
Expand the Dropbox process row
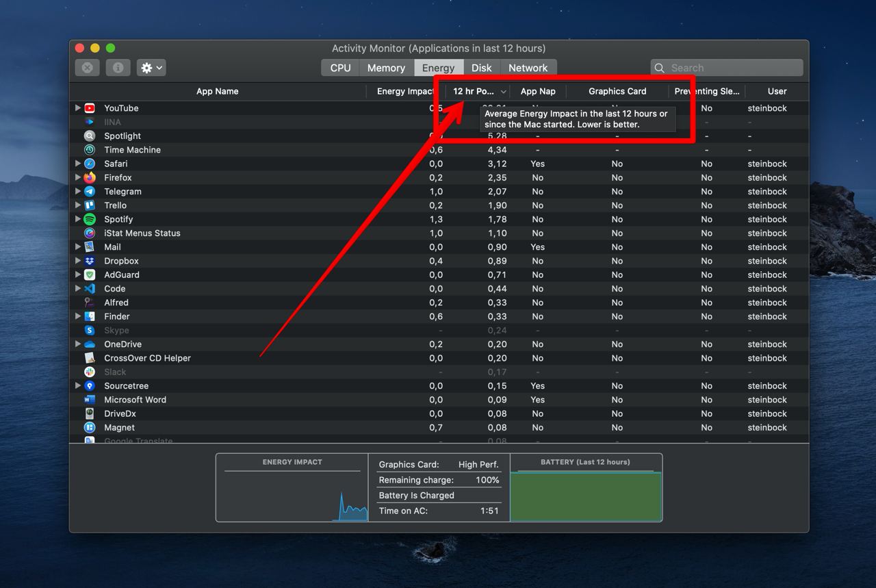78,261
